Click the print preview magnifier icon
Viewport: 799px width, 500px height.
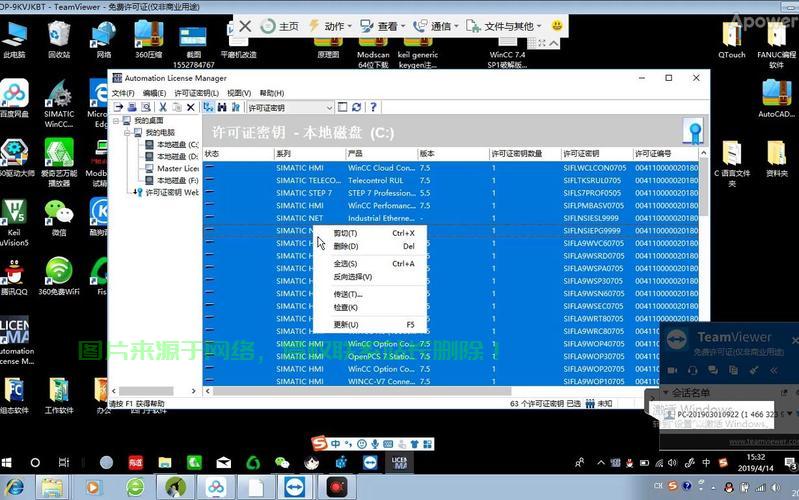pyautogui.click(x=146, y=107)
